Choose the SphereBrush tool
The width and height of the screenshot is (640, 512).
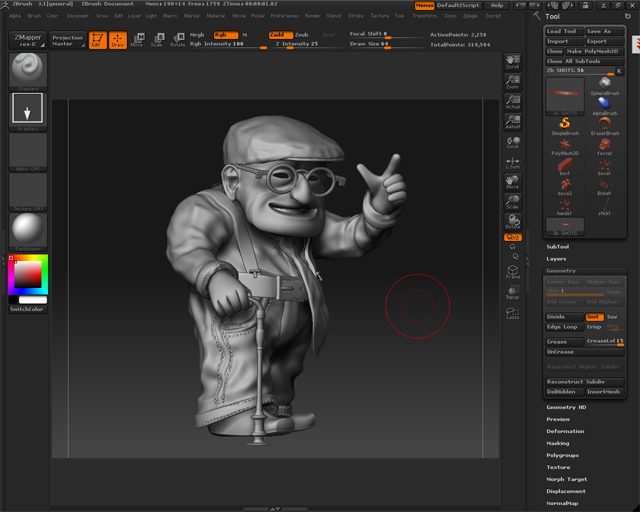point(605,88)
